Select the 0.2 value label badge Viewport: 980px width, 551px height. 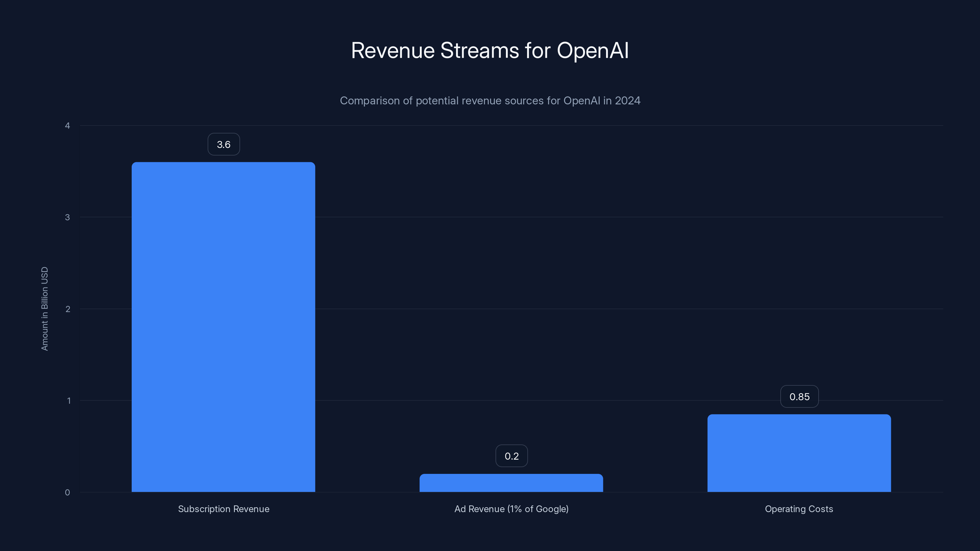511,455
